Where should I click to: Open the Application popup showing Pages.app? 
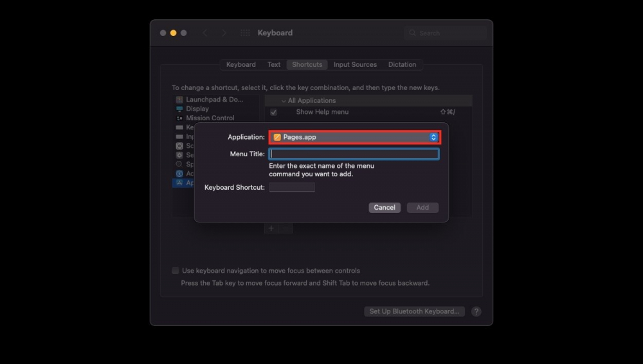[x=354, y=137]
